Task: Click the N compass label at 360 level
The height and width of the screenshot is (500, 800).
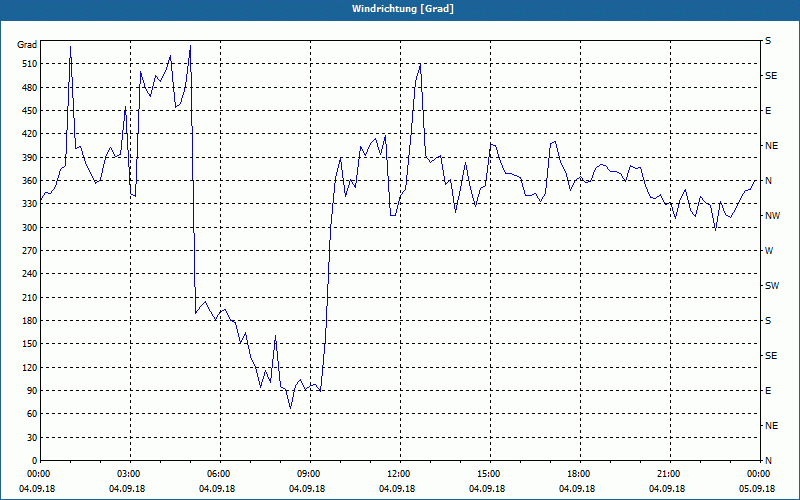Action: [x=769, y=181]
